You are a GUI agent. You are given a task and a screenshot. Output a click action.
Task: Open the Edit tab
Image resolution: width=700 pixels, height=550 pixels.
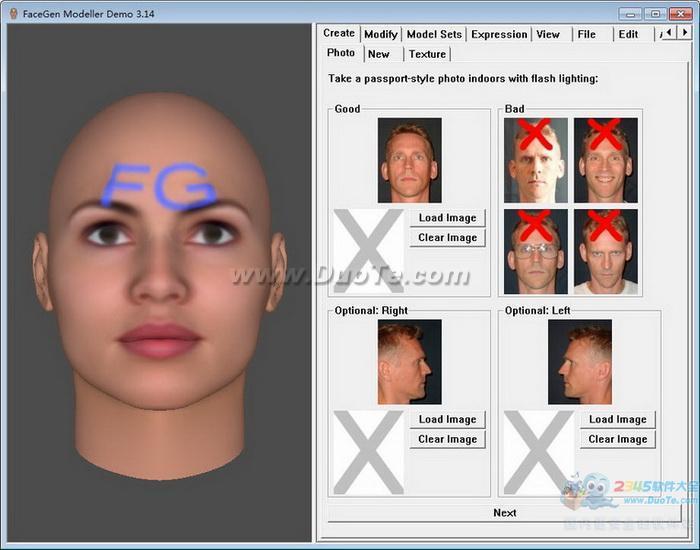pyautogui.click(x=628, y=34)
